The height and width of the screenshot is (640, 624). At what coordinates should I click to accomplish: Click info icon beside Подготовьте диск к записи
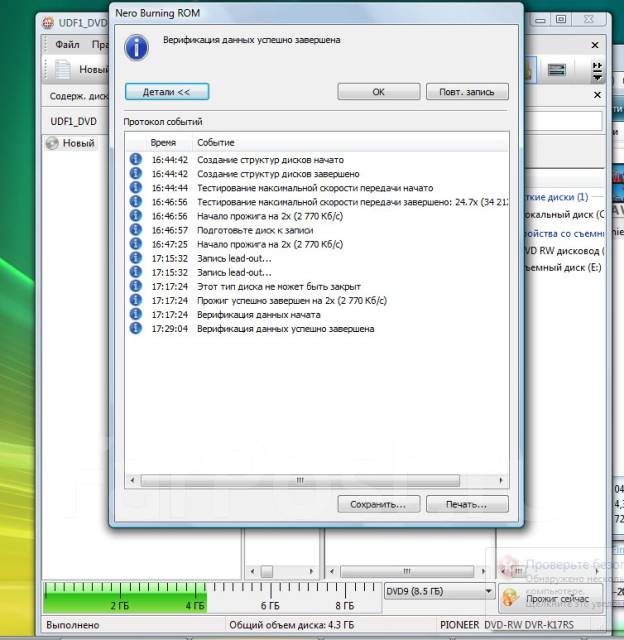point(136,229)
